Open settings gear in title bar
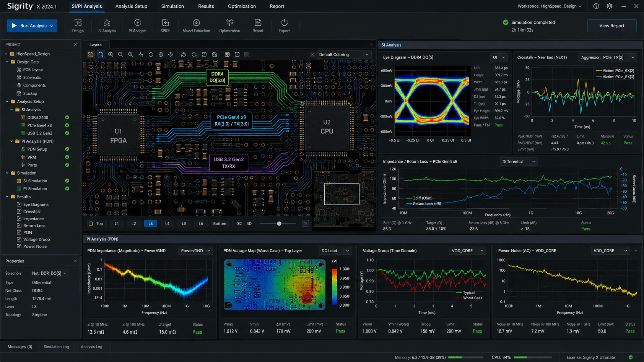644x362 pixels. pyautogui.click(x=609, y=6)
